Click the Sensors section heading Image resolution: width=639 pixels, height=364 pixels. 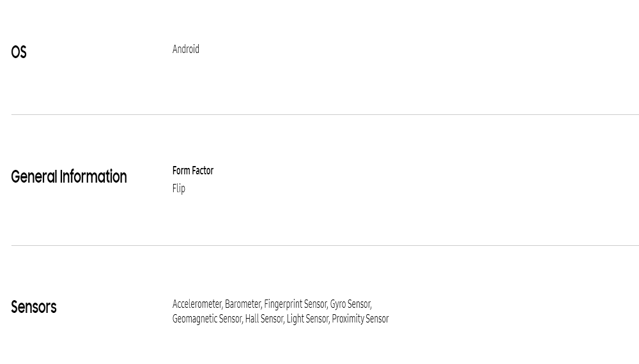34,307
